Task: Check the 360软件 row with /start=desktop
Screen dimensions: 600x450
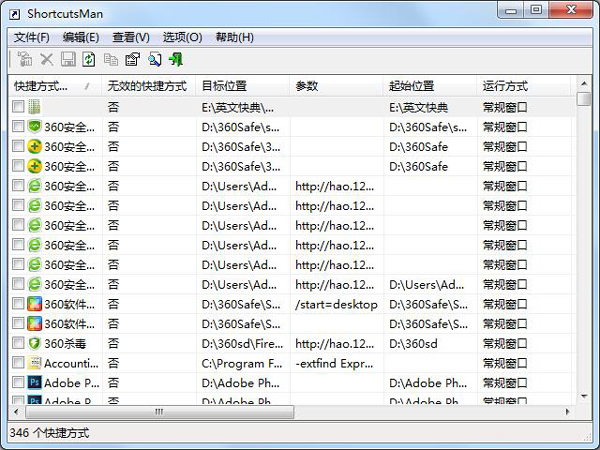Action: (18, 304)
